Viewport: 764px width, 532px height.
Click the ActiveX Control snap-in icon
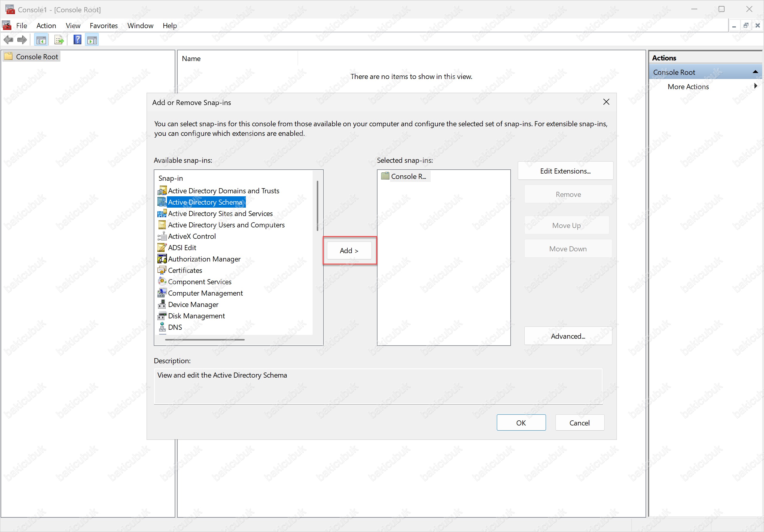tap(162, 236)
